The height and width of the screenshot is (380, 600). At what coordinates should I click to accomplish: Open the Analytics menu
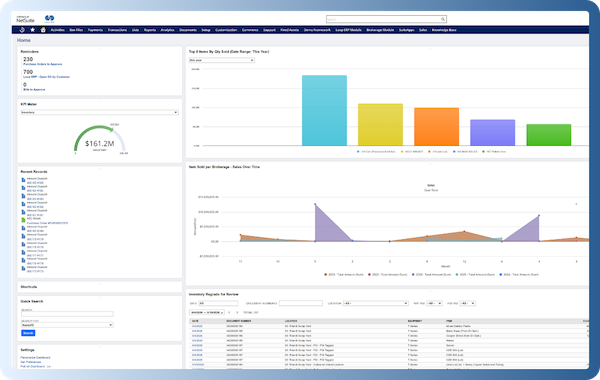167,30
